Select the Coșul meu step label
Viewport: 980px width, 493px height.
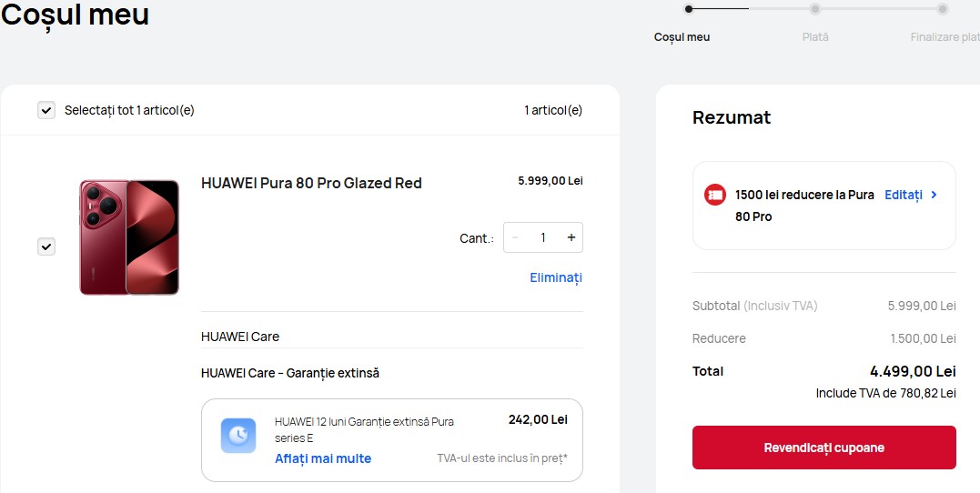[x=682, y=37]
